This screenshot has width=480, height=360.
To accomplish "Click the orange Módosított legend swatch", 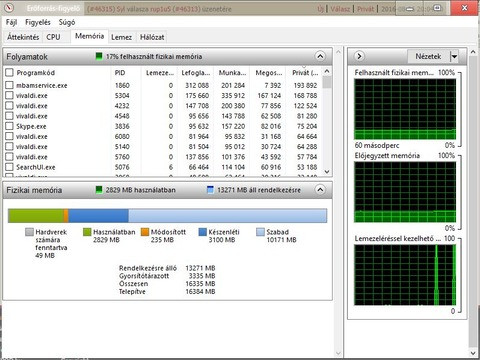I will [145, 232].
